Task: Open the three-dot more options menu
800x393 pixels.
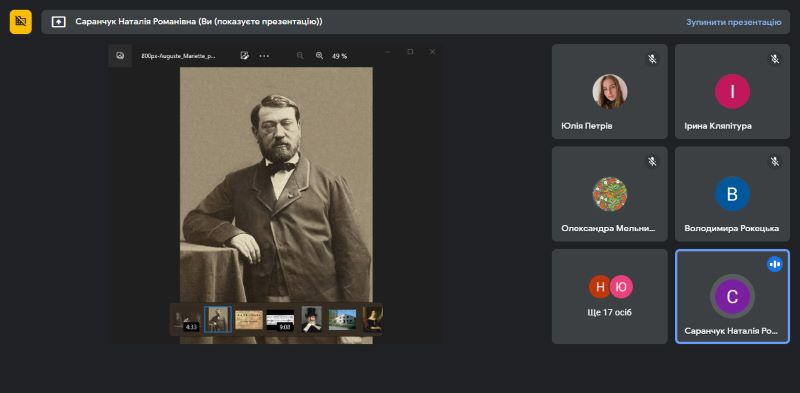Action: point(264,56)
